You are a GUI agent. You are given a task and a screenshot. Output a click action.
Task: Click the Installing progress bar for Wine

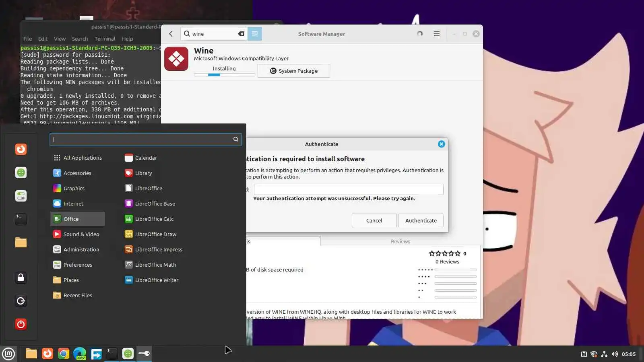(x=225, y=75)
